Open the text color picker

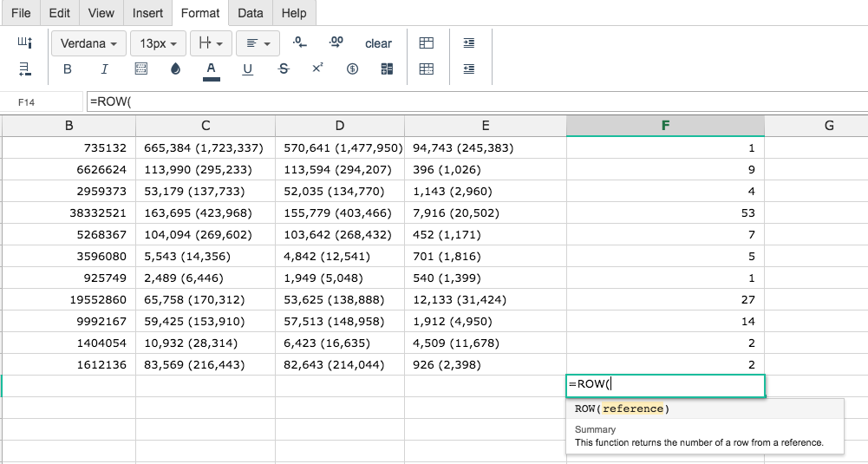point(211,70)
